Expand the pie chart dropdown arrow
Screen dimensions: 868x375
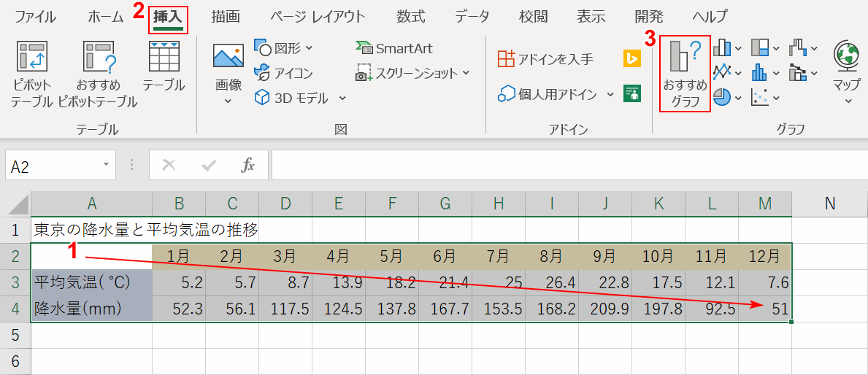739,98
